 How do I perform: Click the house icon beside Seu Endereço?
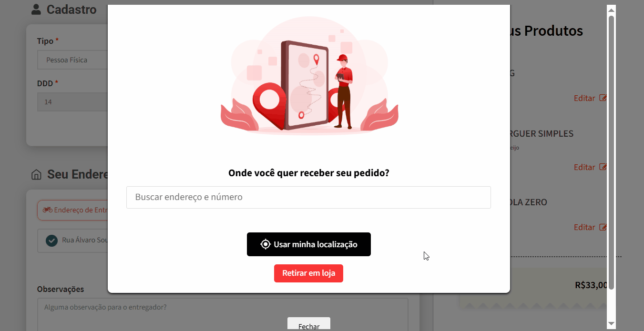[x=36, y=175]
